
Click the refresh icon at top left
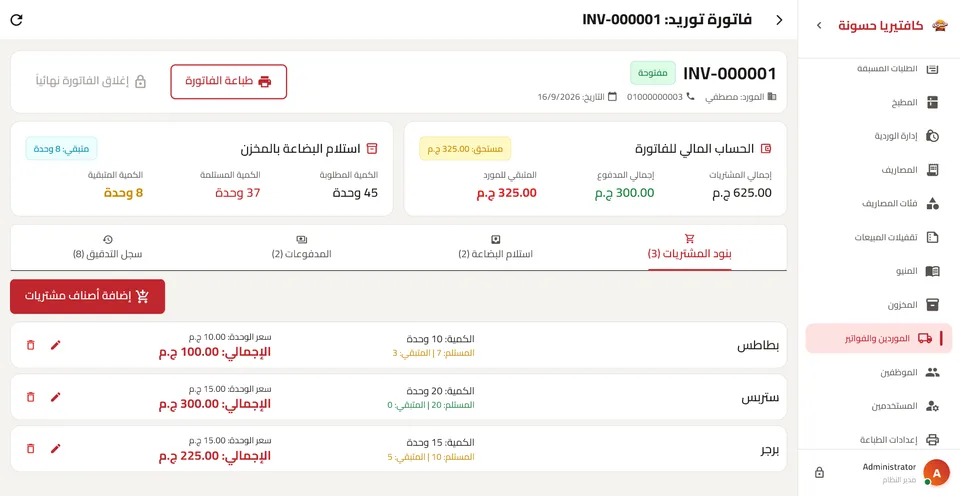click(x=17, y=20)
